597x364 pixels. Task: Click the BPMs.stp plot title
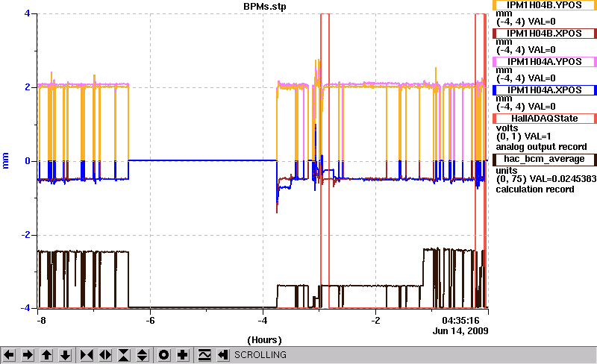[265, 7]
